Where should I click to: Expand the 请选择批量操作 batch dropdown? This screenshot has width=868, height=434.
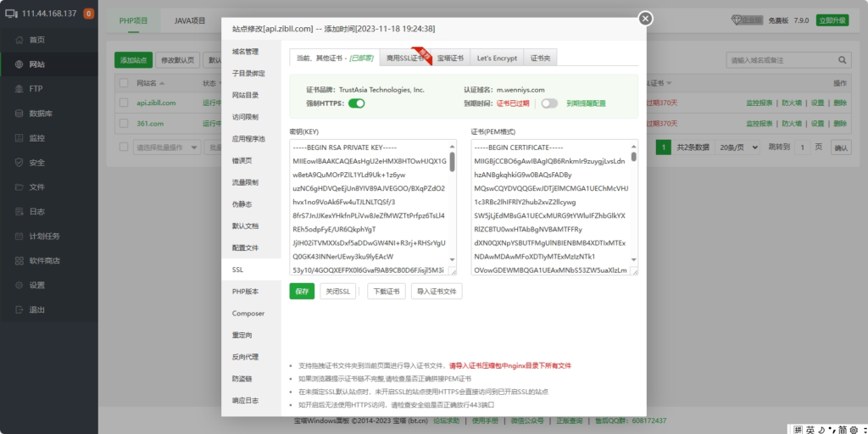pos(164,147)
